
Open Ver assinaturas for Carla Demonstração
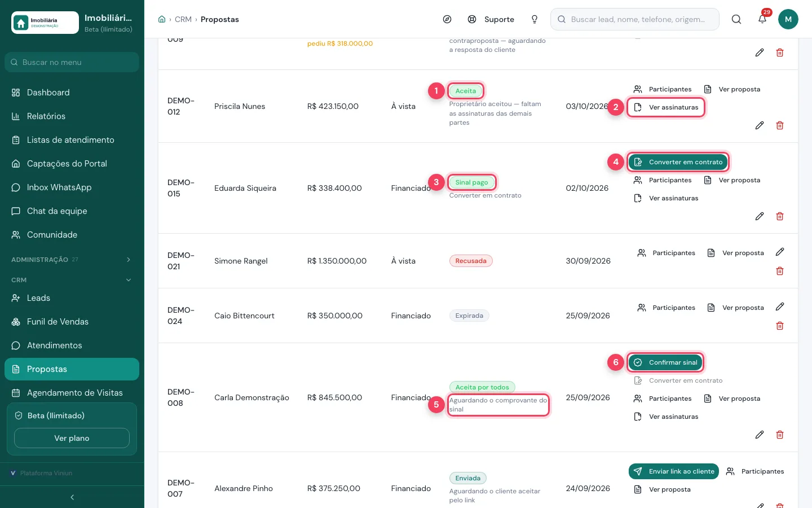666,417
